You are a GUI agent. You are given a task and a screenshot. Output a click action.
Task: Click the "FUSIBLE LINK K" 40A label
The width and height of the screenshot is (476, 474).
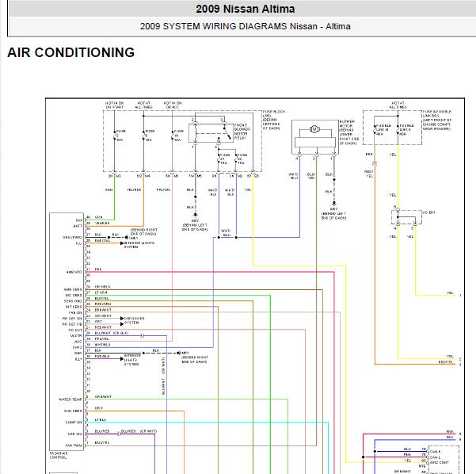(x=407, y=129)
